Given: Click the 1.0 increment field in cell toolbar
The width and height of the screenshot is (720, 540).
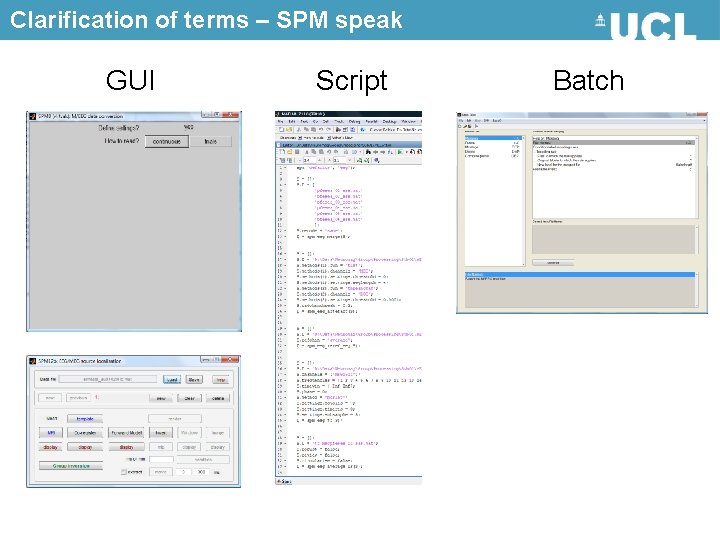Looking at the screenshot, I should (309, 160).
